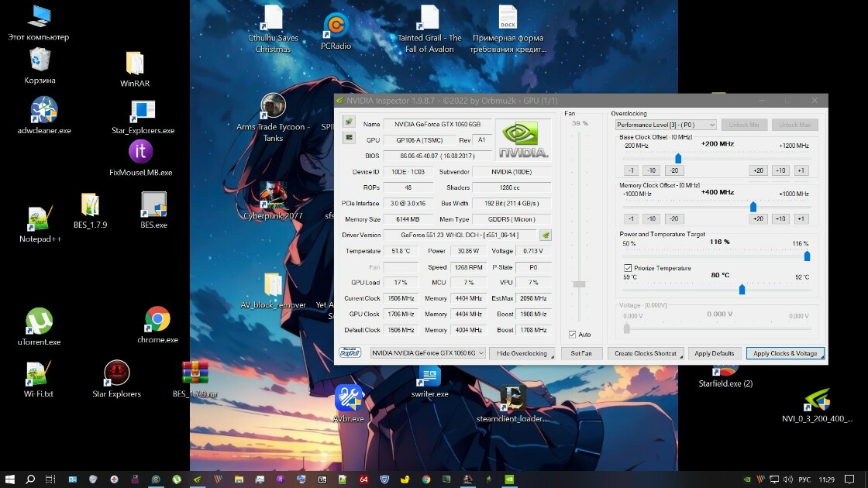Open the BES_1.7.9 folder
The height and width of the screenshot is (488, 868).
pyautogui.click(x=90, y=211)
